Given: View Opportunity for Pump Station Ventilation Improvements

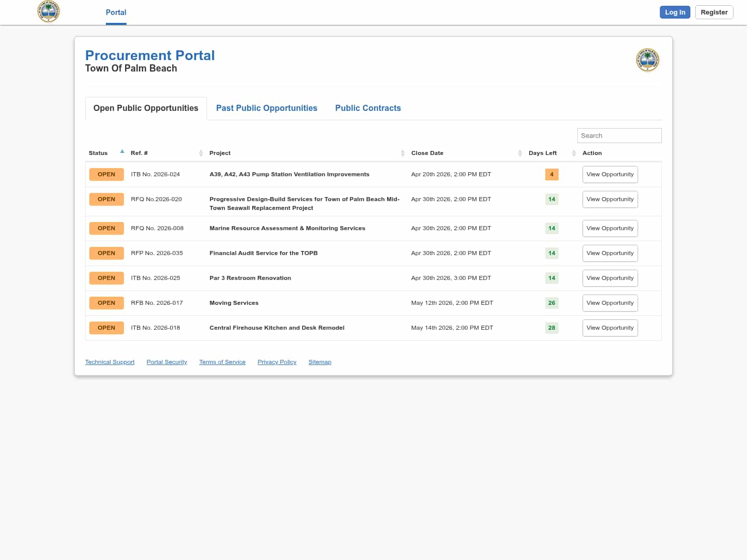Looking at the screenshot, I should [x=610, y=175].
